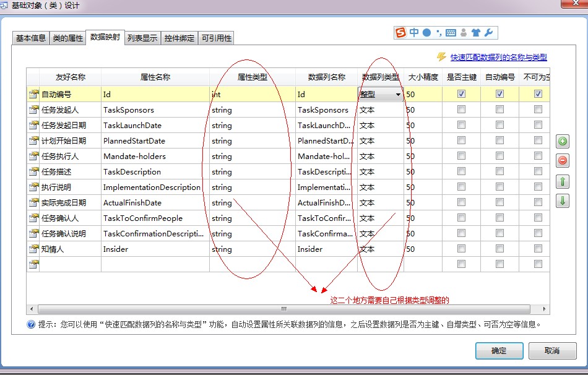Toggle 自动编号 checkbox in Id row
The height and width of the screenshot is (375, 588).
pyautogui.click(x=499, y=94)
